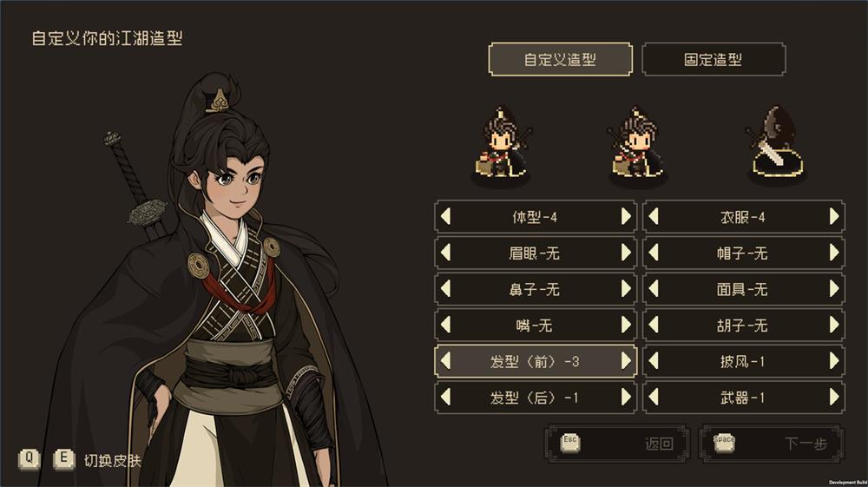Click the back-facing pixel character sprite
This screenshot has width=868, height=487.
775,143
